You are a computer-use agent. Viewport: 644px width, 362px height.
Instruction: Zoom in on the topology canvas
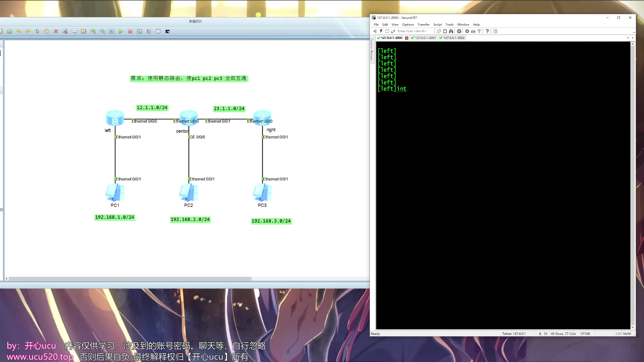[x=93, y=31]
